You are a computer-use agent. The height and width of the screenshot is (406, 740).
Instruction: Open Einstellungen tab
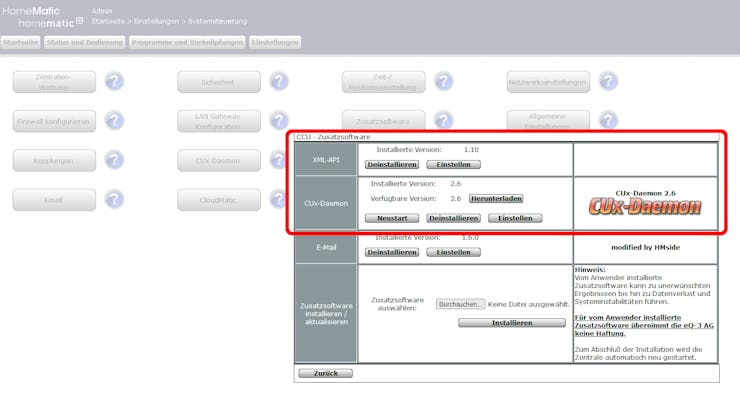pyautogui.click(x=275, y=42)
